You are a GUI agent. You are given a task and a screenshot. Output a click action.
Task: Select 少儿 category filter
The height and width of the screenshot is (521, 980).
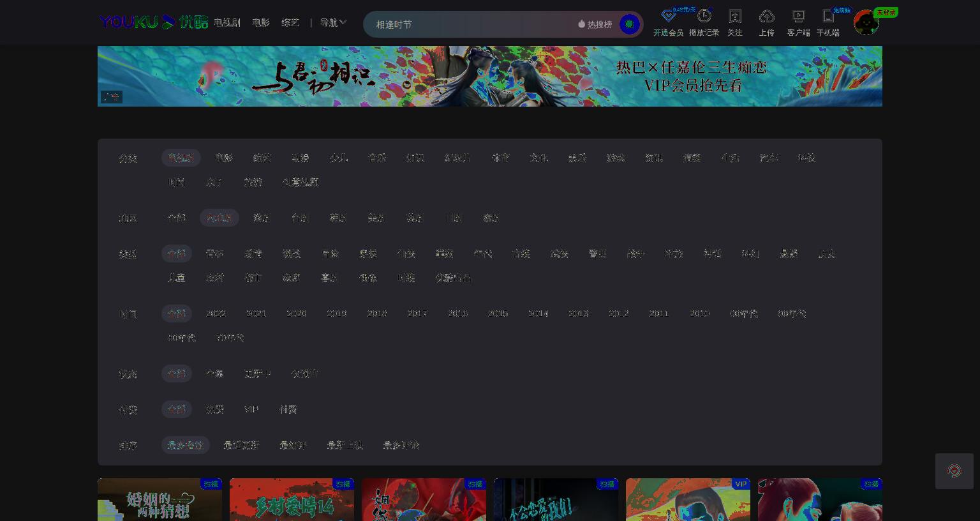pos(339,158)
